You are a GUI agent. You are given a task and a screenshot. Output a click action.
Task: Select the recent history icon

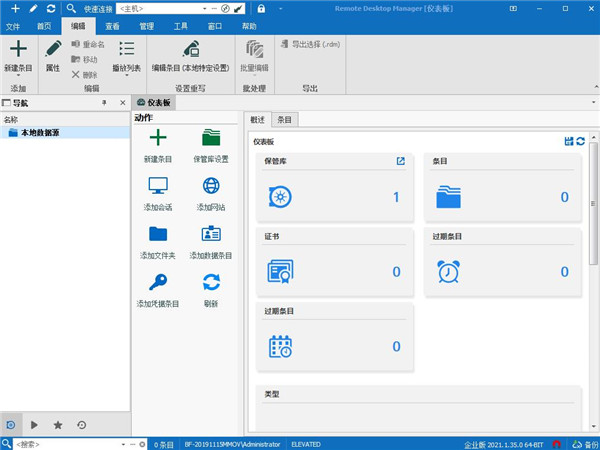click(82, 425)
